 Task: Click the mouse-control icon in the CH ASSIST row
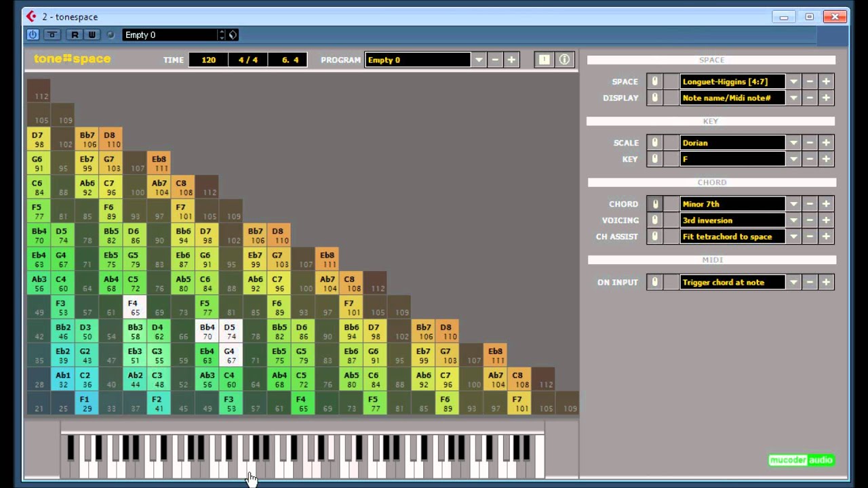pyautogui.click(x=654, y=237)
